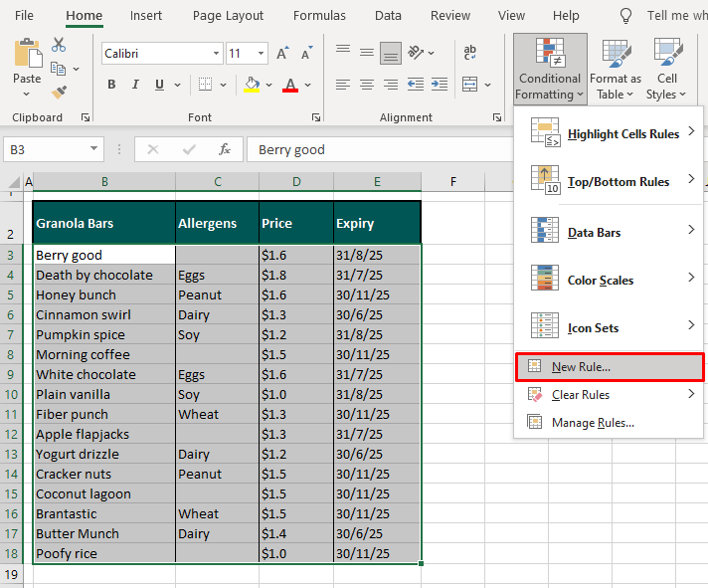
Task: Open Highlight Cells Rules submenu
Action: click(609, 133)
